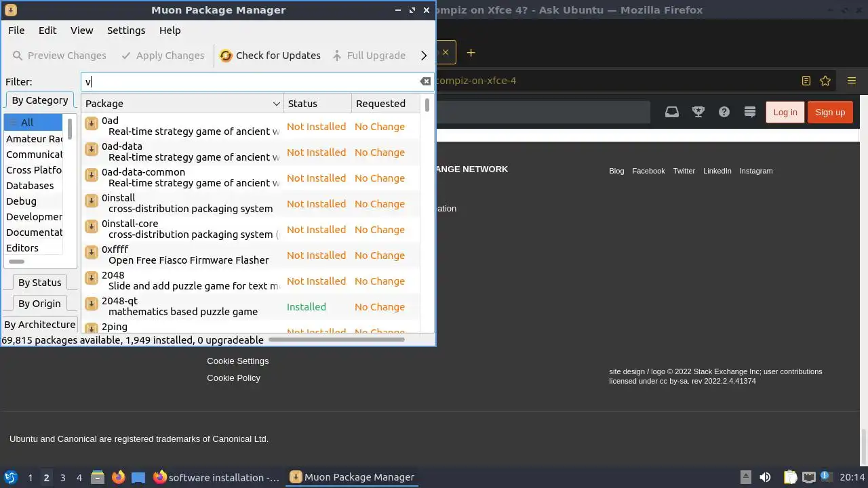Click the Requested column header
Image resolution: width=868 pixels, height=488 pixels.
385,104
